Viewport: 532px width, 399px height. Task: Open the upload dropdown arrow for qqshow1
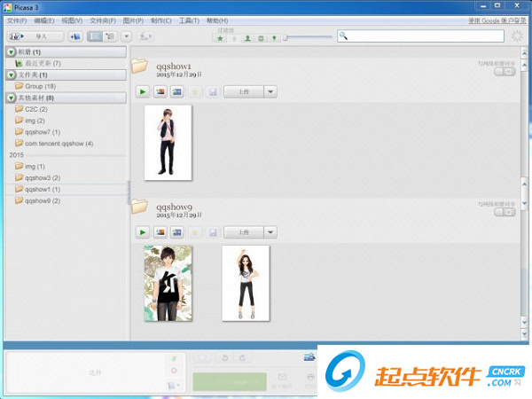coord(270,91)
